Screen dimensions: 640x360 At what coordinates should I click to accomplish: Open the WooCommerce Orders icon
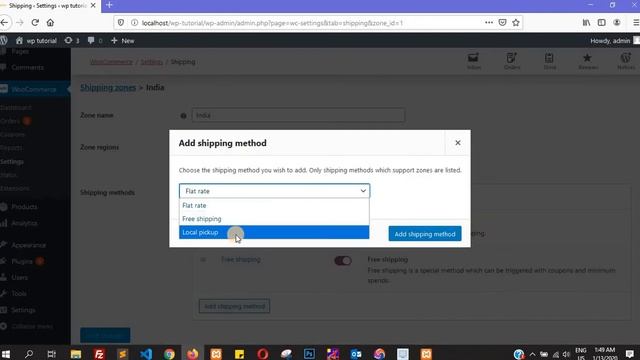pos(512,61)
